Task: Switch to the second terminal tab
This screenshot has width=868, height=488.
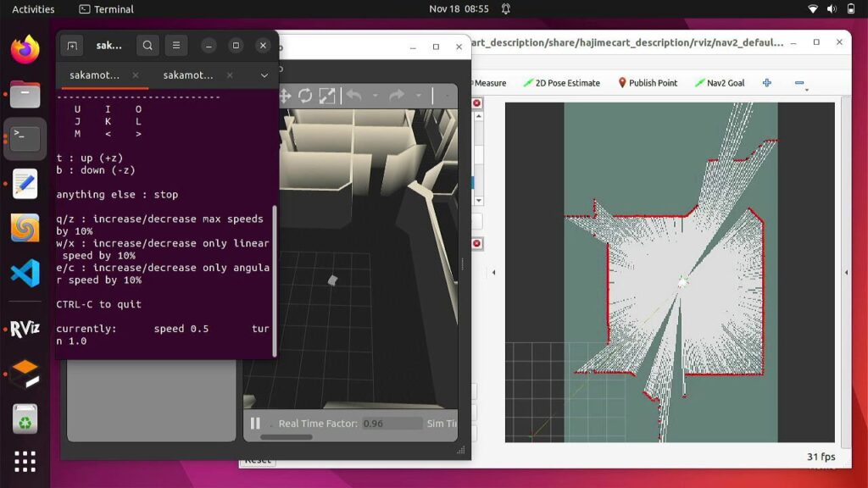Action: pyautogui.click(x=188, y=75)
